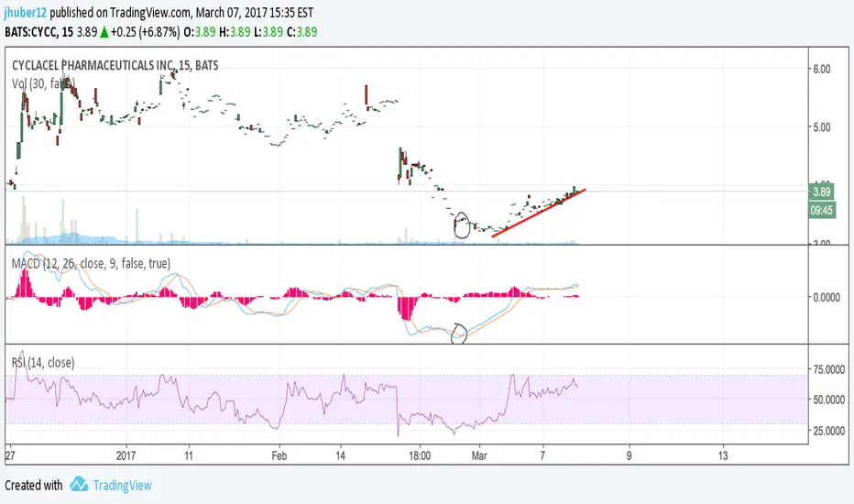Click the 75.0000 RSI axis value

pyautogui.click(x=828, y=369)
